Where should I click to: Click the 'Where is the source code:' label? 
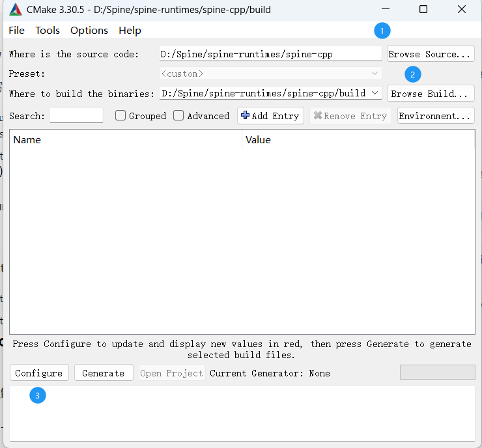74,54
